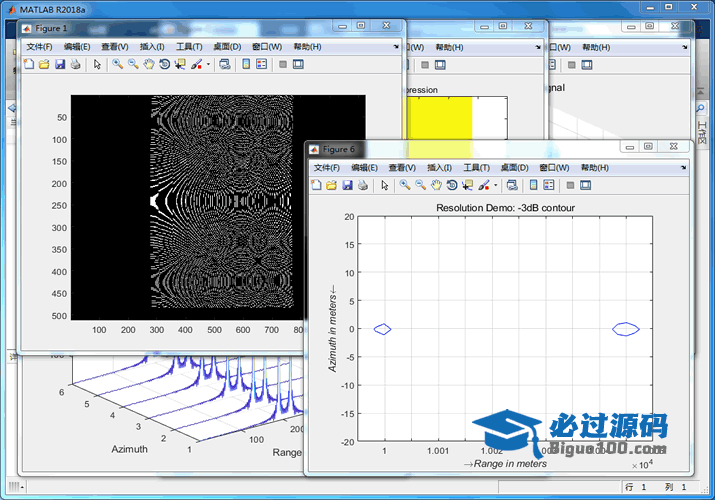
Task: Insert Legend icon in Figure 1 toolbar
Action: [262, 64]
